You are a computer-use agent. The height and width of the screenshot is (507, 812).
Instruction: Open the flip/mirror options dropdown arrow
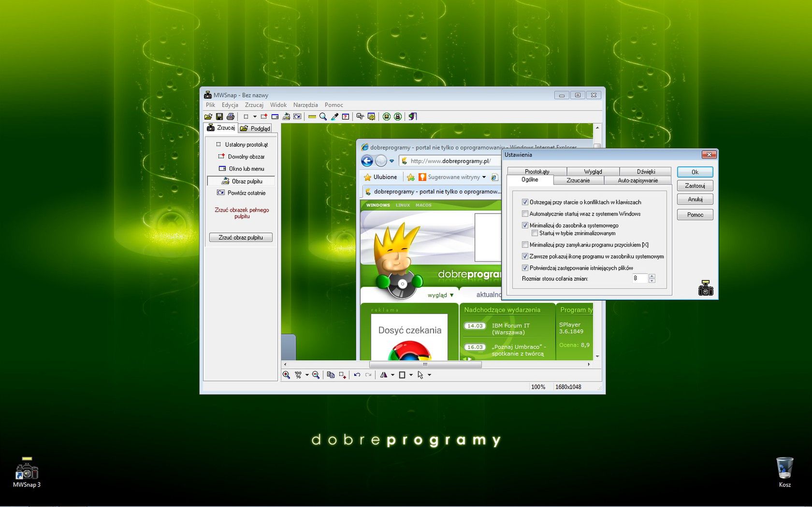pyautogui.click(x=392, y=375)
